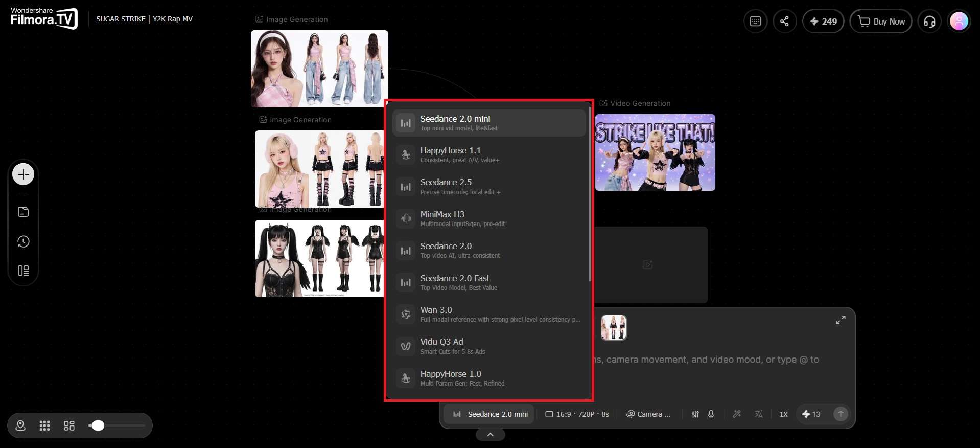Click the microphone icon in prompt bar
This screenshot has width=980, height=448.
[711, 414]
